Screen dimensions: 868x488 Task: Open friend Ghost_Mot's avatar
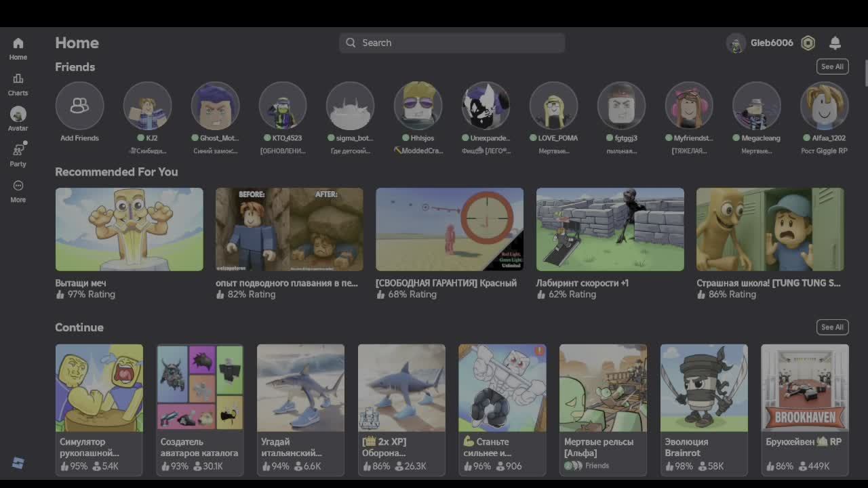click(x=215, y=106)
